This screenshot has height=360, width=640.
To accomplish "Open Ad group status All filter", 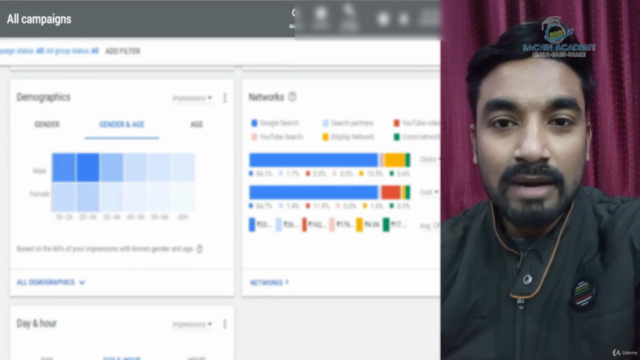I will click(x=72, y=51).
